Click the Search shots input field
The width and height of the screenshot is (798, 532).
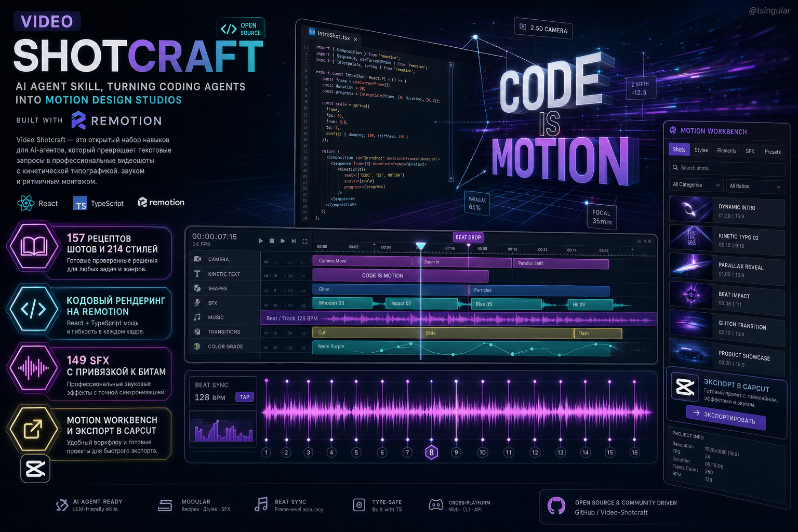(727, 169)
